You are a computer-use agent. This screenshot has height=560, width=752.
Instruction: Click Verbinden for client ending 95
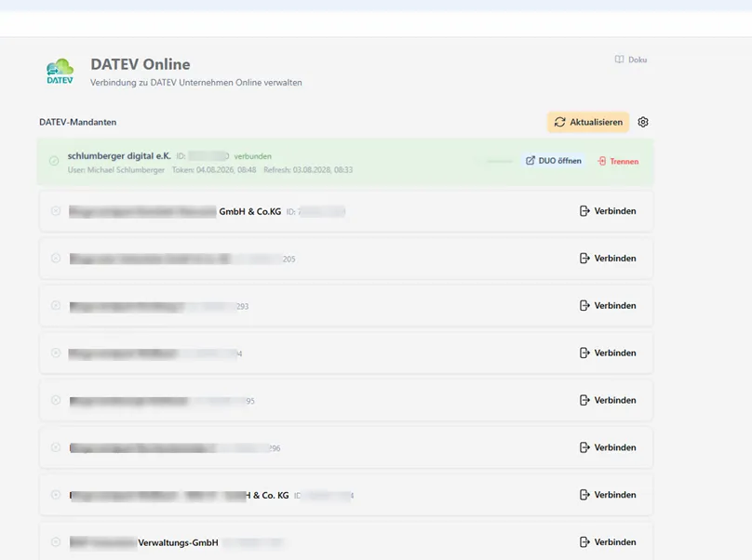tap(608, 400)
